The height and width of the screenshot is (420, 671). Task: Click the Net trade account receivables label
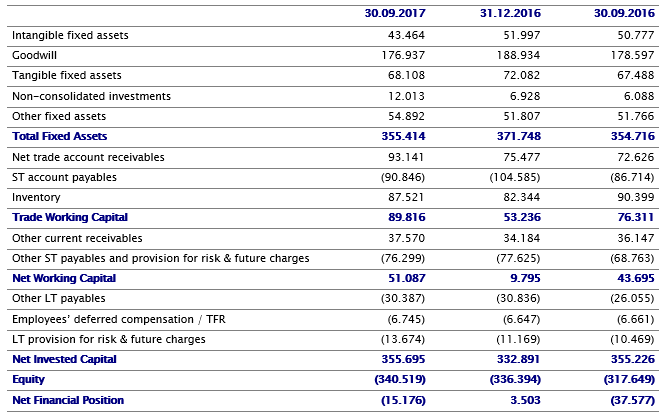point(88,157)
